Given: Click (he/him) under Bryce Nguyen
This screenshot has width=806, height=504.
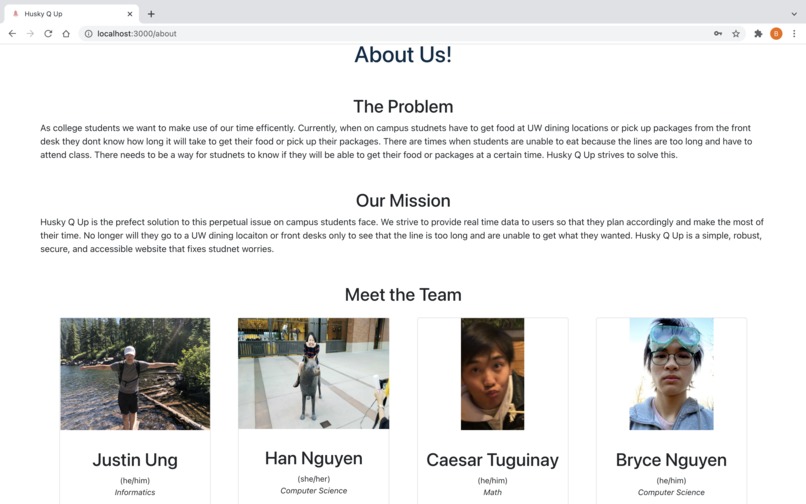Looking at the screenshot, I should click(671, 480).
